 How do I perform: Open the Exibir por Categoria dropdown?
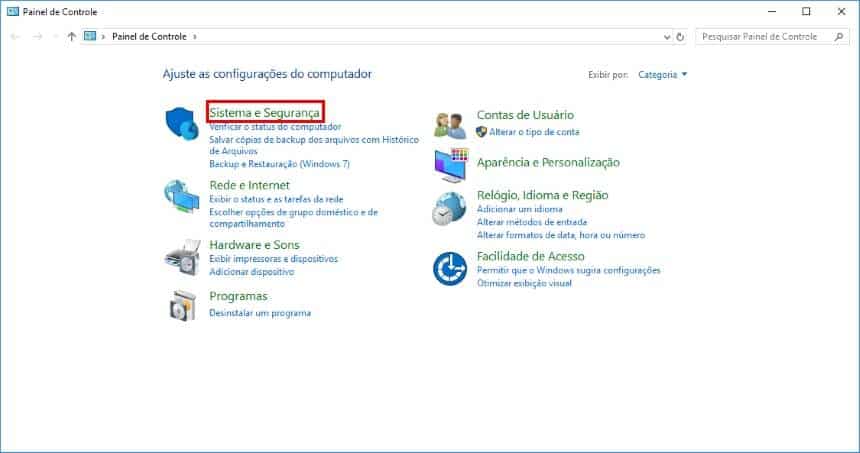tap(662, 75)
